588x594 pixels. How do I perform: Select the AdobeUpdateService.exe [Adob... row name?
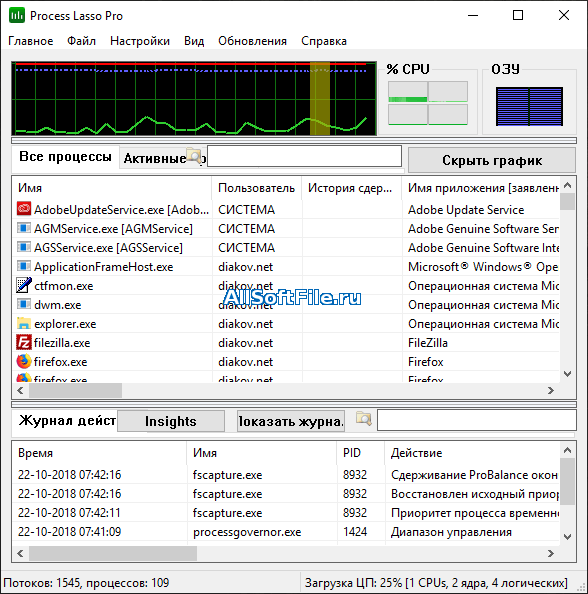click(121, 209)
